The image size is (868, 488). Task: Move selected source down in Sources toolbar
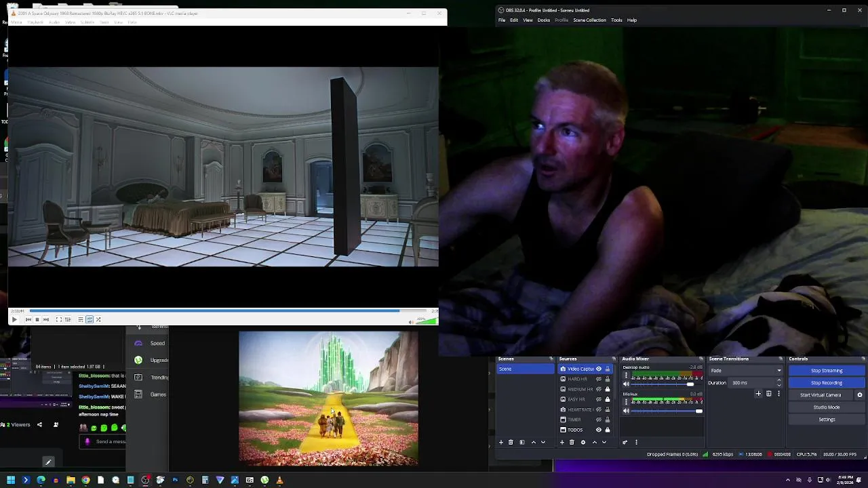tap(604, 443)
